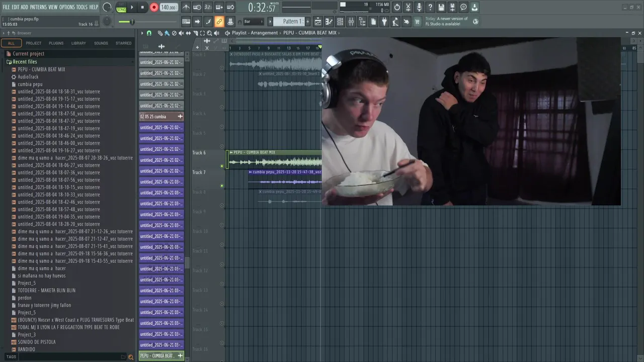Image resolution: width=644 pixels, height=362 pixels.
Task: Select the Delete tool in playlist toolbar
Action: (174, 33)
